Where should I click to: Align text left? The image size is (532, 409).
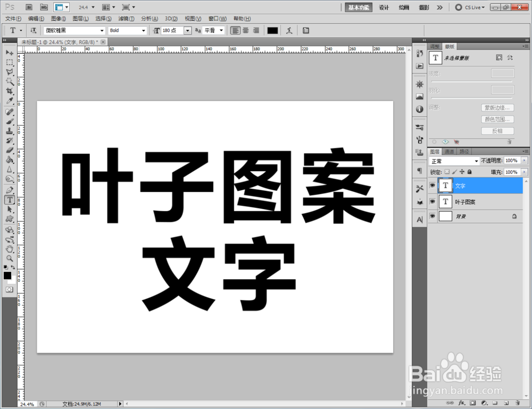click(235, 30)
